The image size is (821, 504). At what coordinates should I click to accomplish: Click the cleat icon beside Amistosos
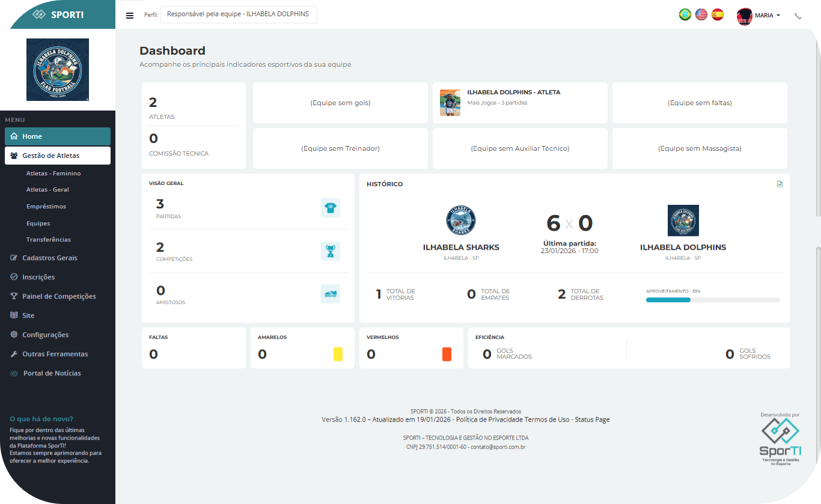pos(331,294)
